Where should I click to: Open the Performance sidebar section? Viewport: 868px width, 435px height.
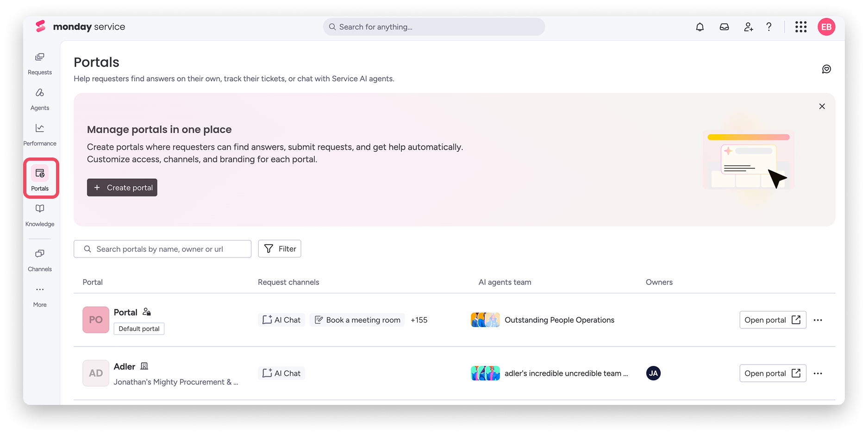coord(40,135)
